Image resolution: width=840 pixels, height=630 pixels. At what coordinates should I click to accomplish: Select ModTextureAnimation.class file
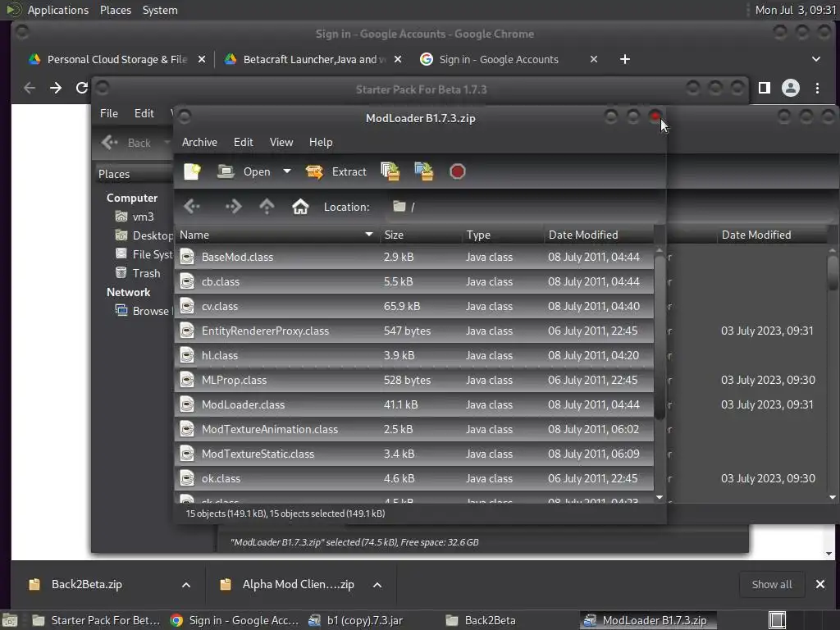(x=414, y=430)
